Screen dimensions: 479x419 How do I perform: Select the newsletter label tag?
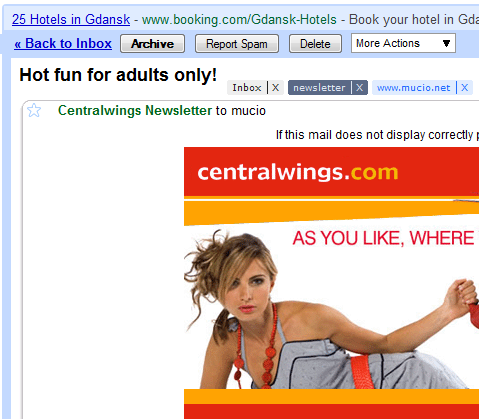(x=319, y=88)
